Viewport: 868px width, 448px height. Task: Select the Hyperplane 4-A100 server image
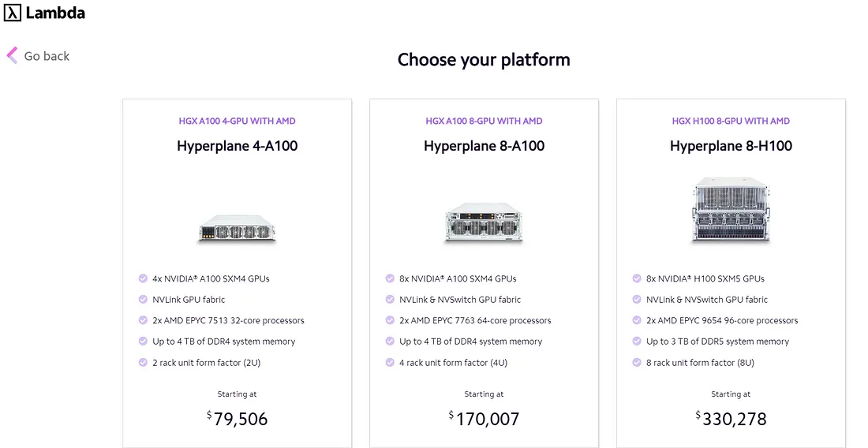click(x=237, y=227)
